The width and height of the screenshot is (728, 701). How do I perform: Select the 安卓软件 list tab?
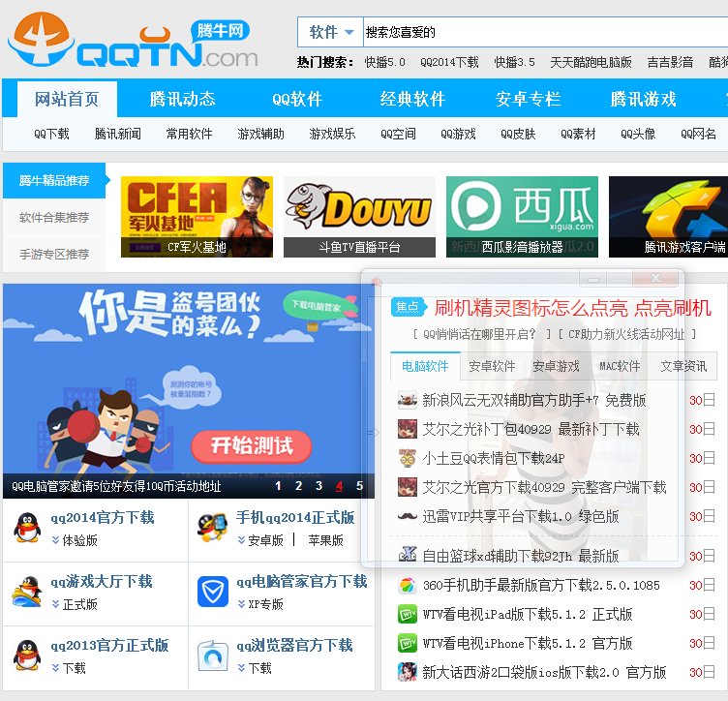[492, 366]
